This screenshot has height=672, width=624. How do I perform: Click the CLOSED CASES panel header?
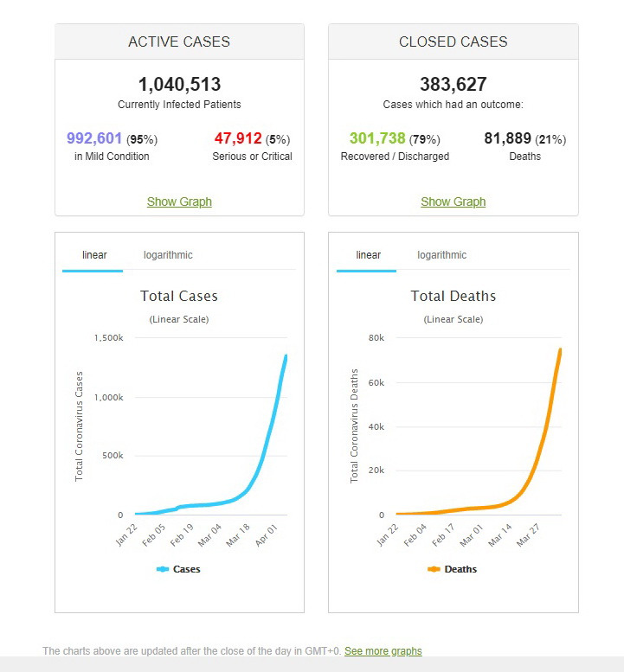coord(454,42)
